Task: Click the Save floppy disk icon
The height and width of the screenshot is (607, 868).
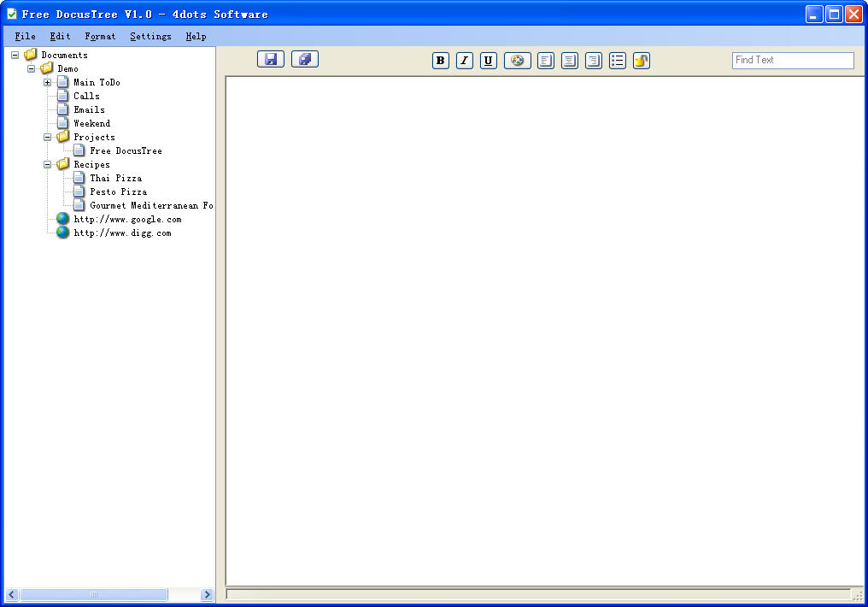Action: point(271,59)
